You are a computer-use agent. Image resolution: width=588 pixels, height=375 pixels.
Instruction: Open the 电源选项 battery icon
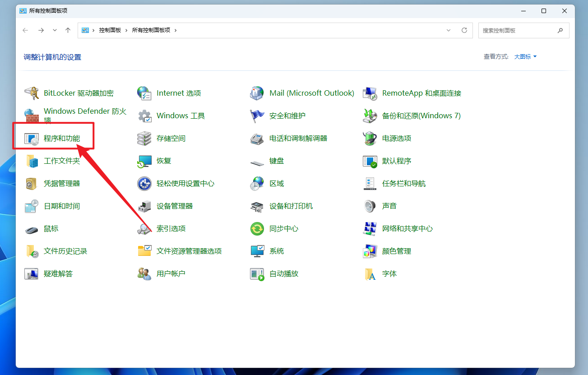point(370,139)
